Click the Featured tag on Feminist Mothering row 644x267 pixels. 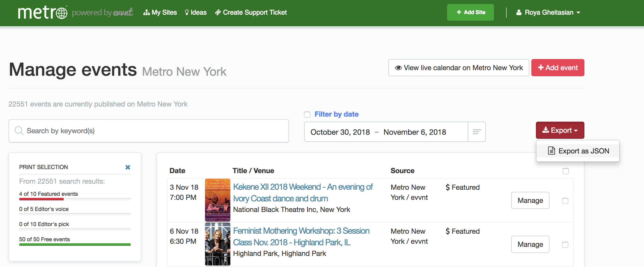pos(463,231)
